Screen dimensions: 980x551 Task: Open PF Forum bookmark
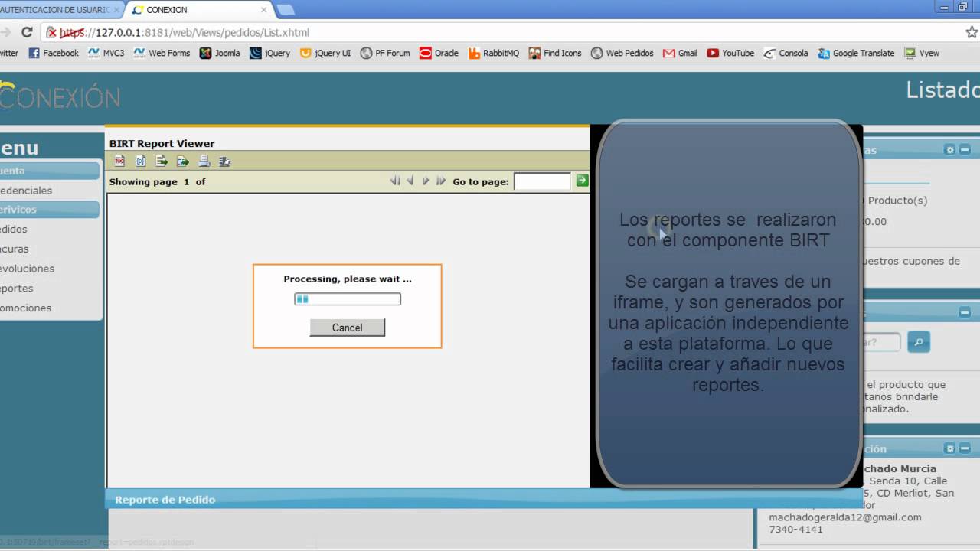(x=385, y=53)
